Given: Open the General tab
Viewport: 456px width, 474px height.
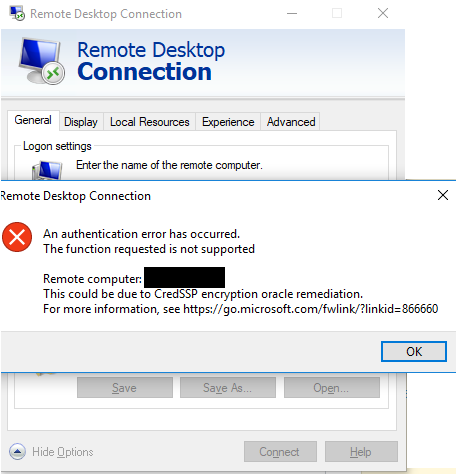Looking at the screenshot, I should click(x=33, y=120).
